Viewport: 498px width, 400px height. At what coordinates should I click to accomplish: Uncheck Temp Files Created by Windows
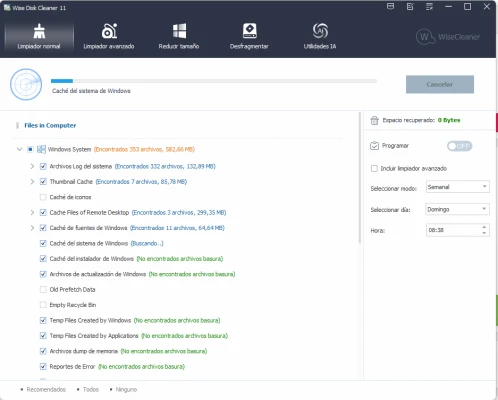click(43, 320)
